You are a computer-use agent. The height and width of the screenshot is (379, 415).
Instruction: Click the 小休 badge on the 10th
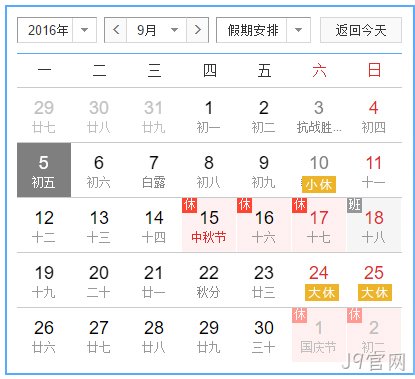point(319,184)
